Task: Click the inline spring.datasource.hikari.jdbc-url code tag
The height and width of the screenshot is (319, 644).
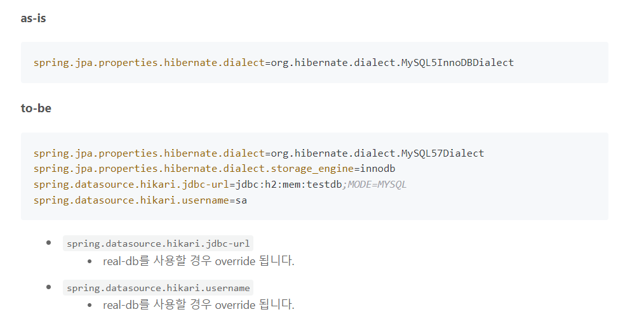Action: click(x=158, y=244)
